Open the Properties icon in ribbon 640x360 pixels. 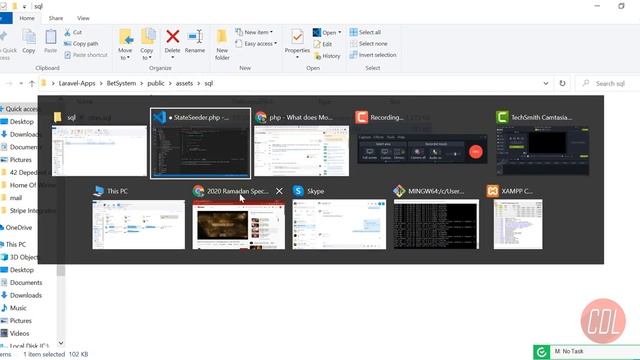297,37
